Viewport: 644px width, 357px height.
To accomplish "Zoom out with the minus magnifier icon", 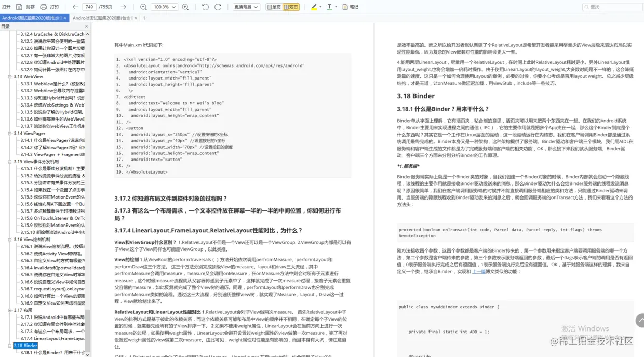I will [143, 7].
